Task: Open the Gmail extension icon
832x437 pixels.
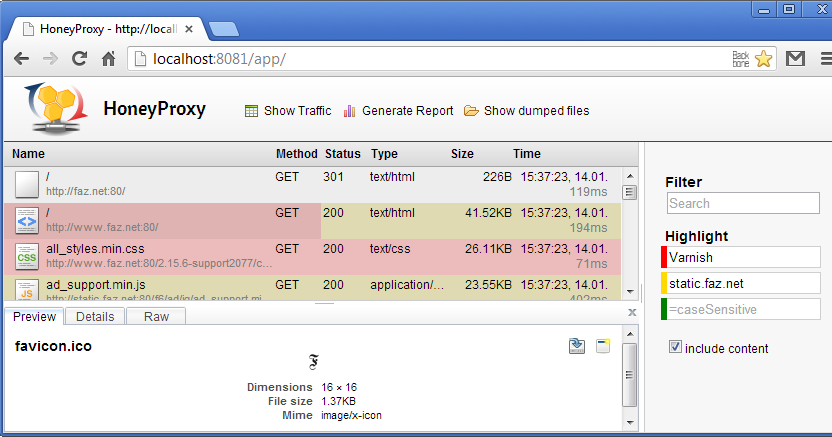Action: 795,58
